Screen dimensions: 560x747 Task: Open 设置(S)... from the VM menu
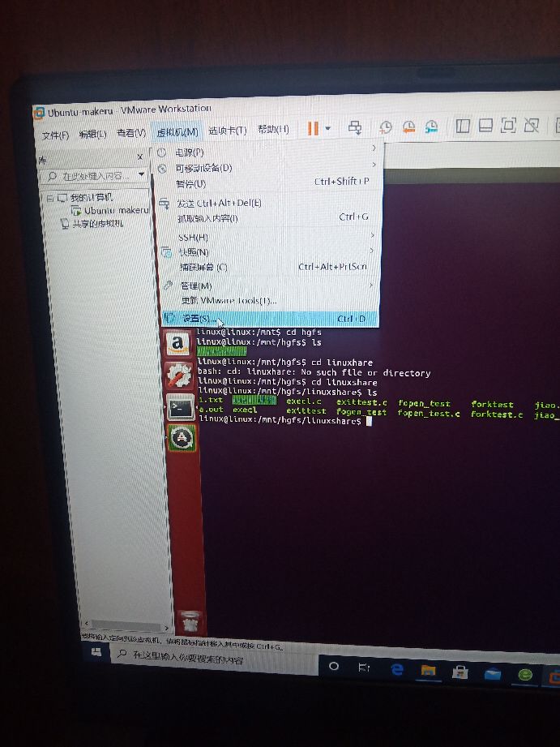(270, 319)
